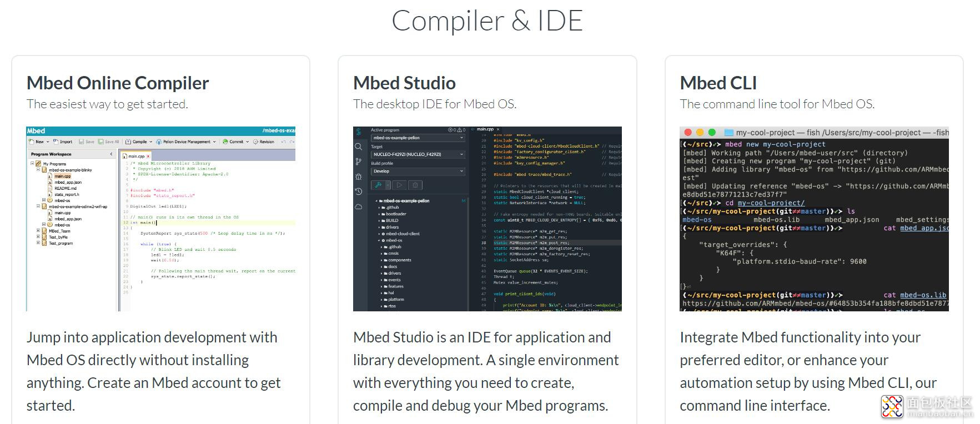Select mbed-os-example-blinky in program tree

pyautogui.click(x=71, y=170)
